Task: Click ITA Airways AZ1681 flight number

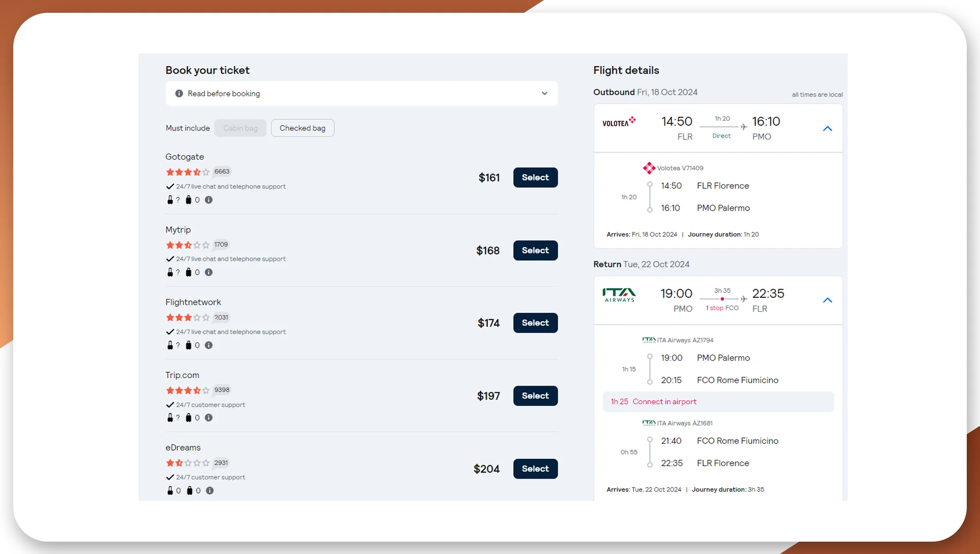Action: point(685,423)
